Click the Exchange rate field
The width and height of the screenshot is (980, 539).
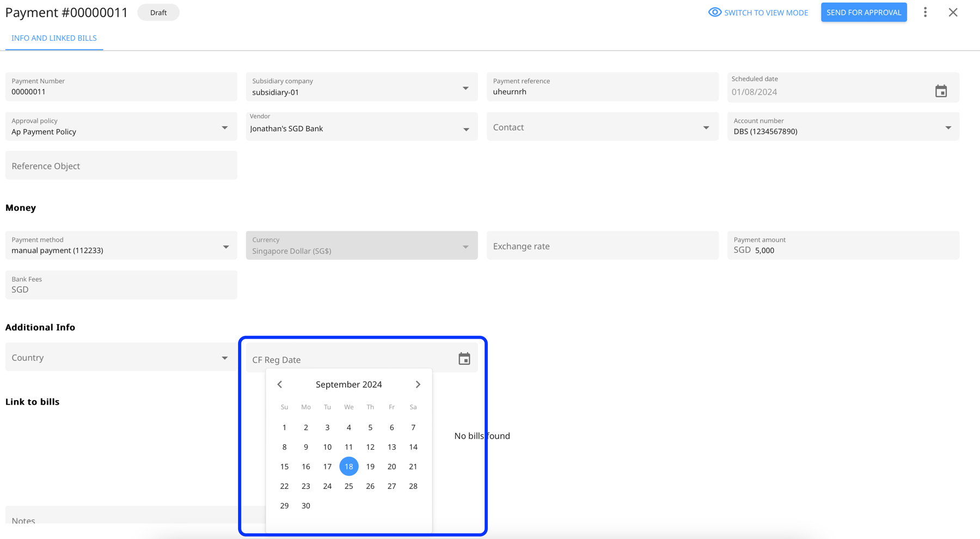602,245
